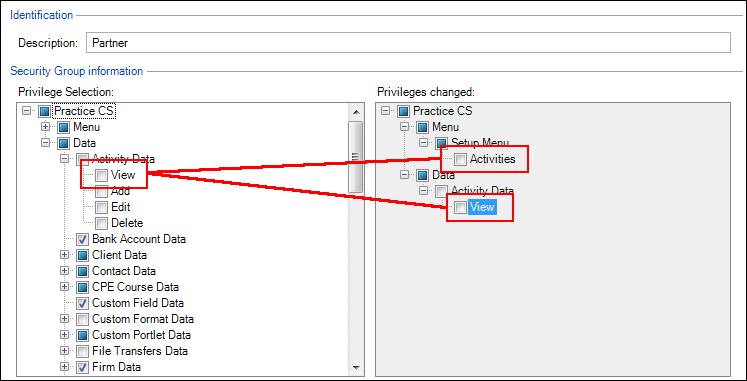Image resolution: width=747 pixels, height=381 pixels.
Task: Check the highlighted View checkbox in Privileges changed
Action: pos(460,207)
